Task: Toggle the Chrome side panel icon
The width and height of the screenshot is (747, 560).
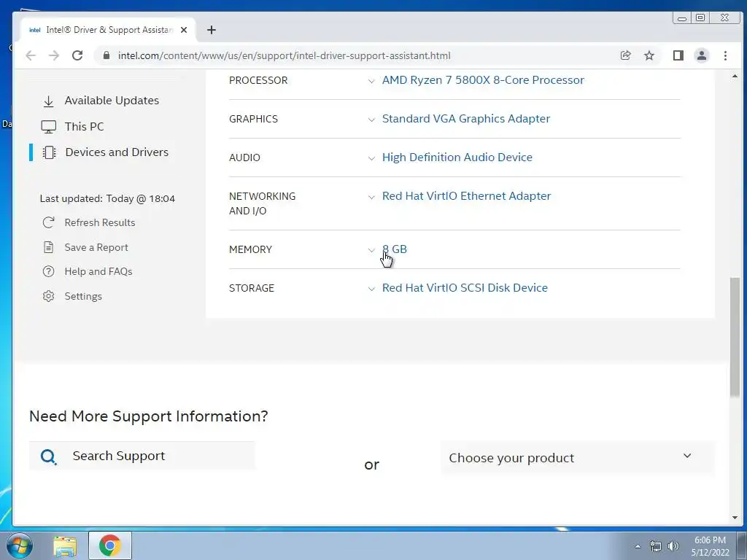Action: (x=678, y=55)
